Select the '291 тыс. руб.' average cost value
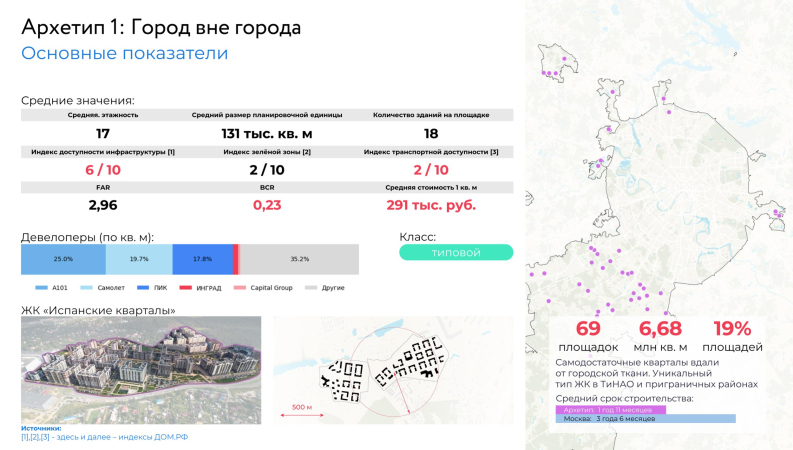Viewport: 793px width, 450px height. coord(431,205)
